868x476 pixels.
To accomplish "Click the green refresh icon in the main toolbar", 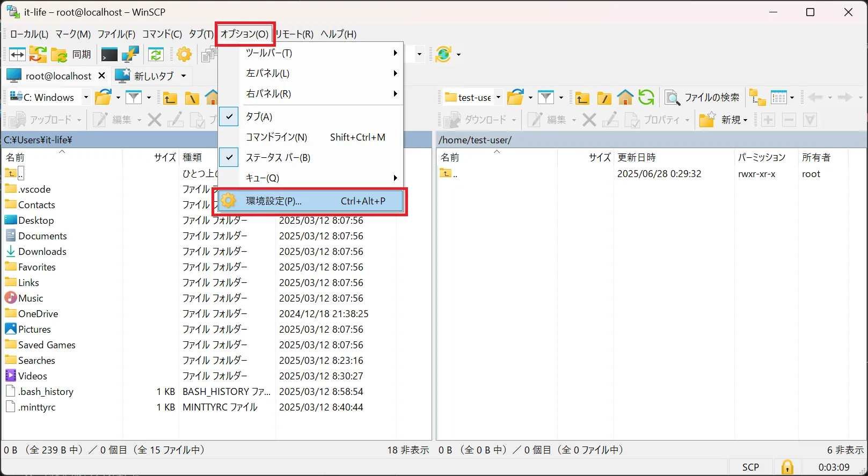I will (156, 54).
